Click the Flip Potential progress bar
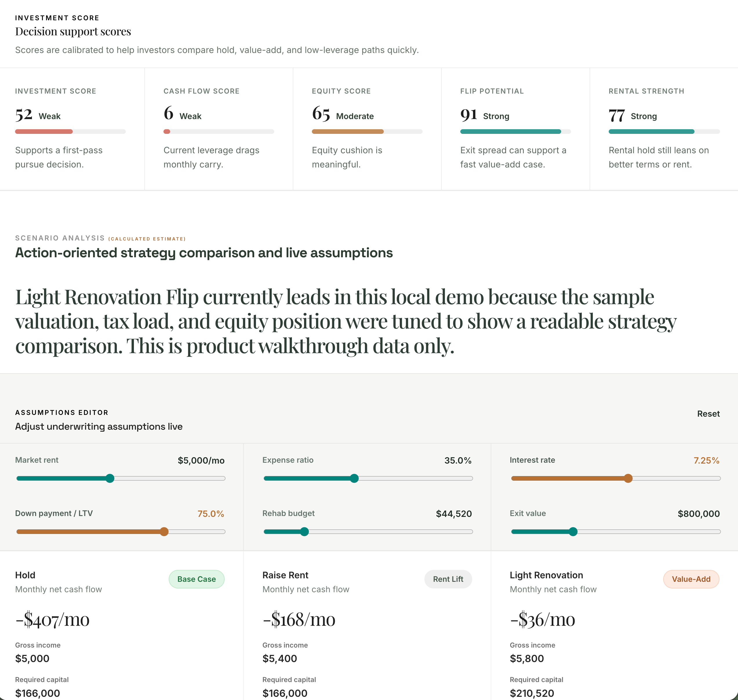The width and height of the screenshot is (738, 700). click(x=515, y=131)
